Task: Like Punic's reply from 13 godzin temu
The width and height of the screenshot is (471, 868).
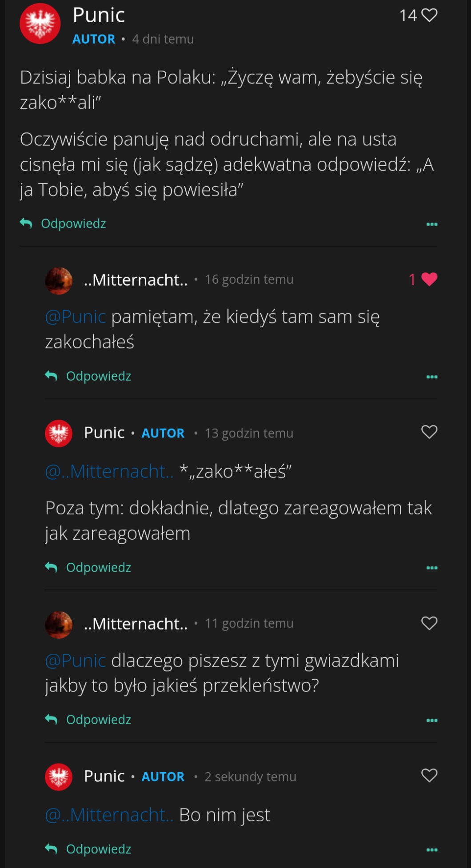Action: [429, 432]
